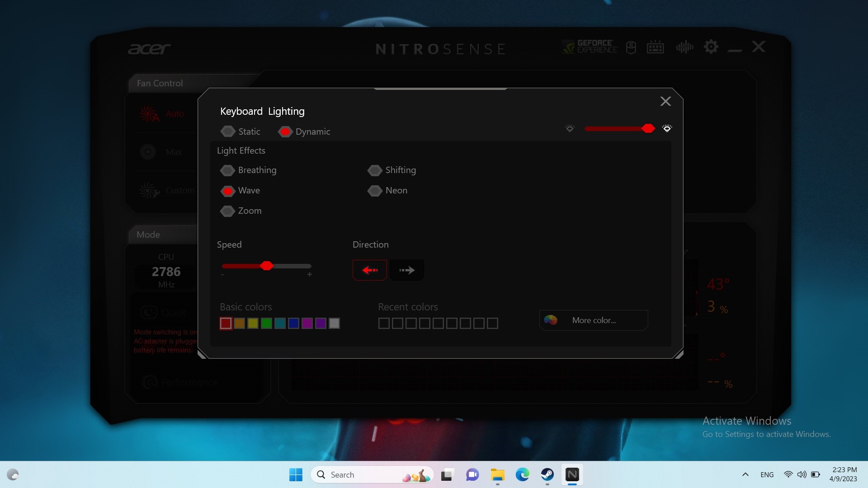Decrease speed with the minus sign
Viewport: 868px width, 488px height.
[x=222, y=275]
